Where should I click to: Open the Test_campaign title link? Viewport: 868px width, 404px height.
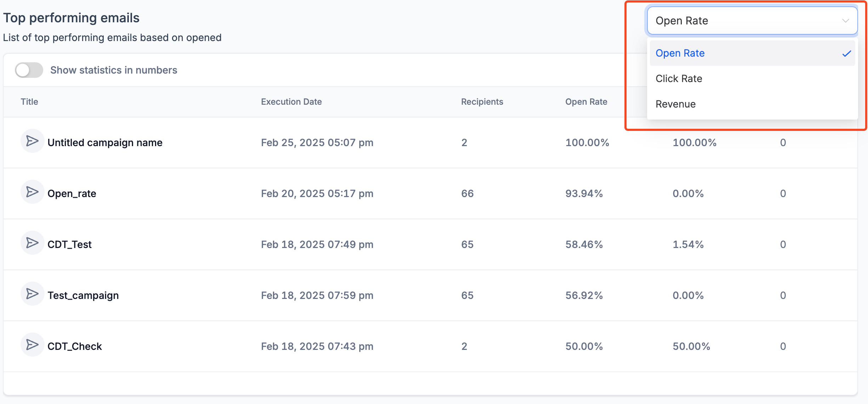click(x=83, y=295)
